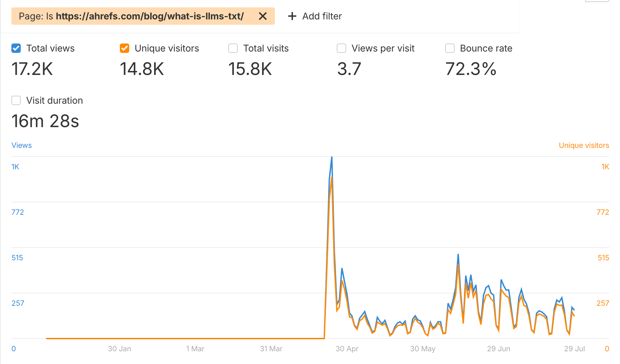Click the 1K mark on left axis
This screenshot has width=620, height=364.
pos(15,166)
